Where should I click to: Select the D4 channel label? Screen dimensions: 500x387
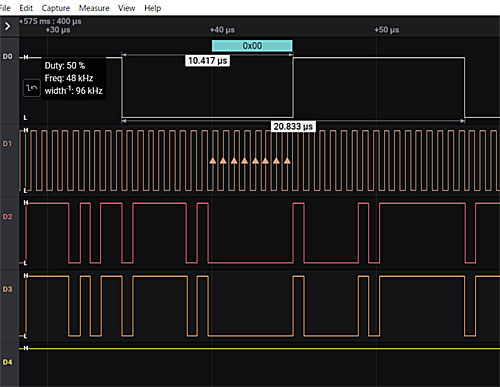pos(7,362)
